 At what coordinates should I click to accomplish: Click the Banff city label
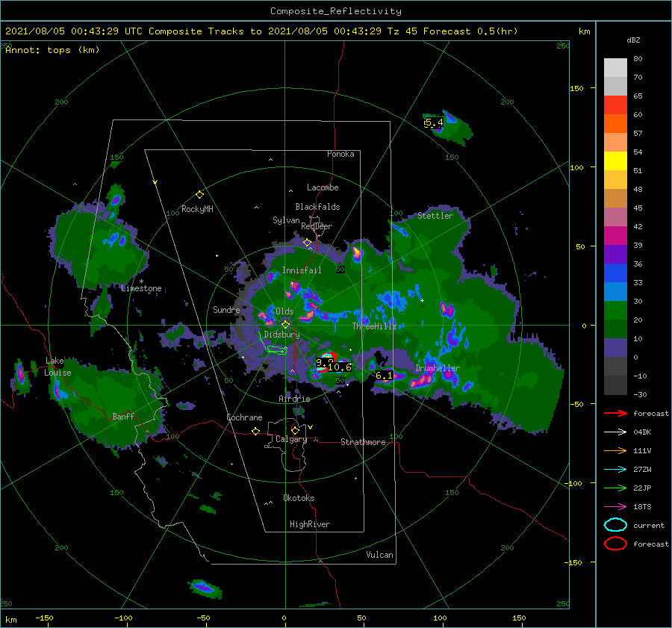pos(123,416)
